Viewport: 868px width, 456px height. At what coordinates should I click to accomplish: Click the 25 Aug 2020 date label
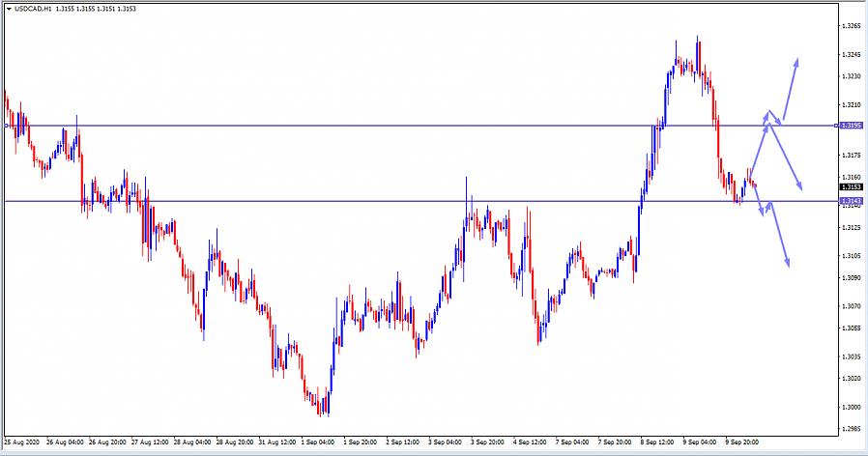(x=21, y=442)
